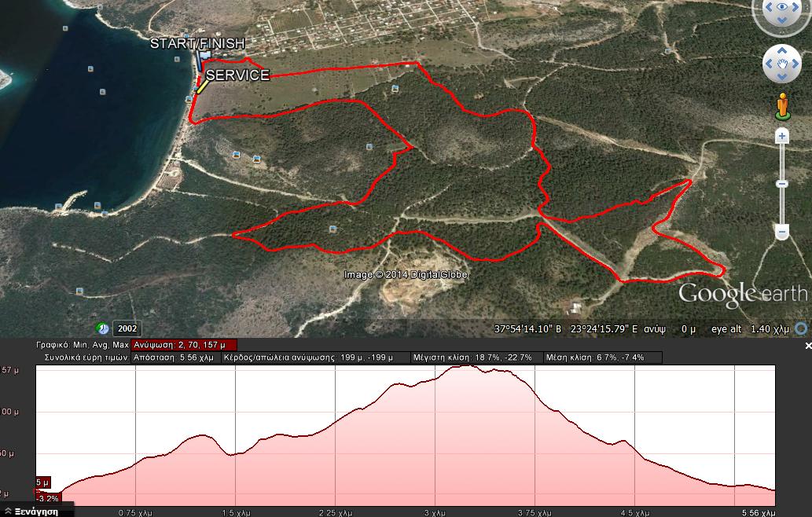Click the zoom slider handle
Viewport: 812px width, 517px height.
point(781,184)
